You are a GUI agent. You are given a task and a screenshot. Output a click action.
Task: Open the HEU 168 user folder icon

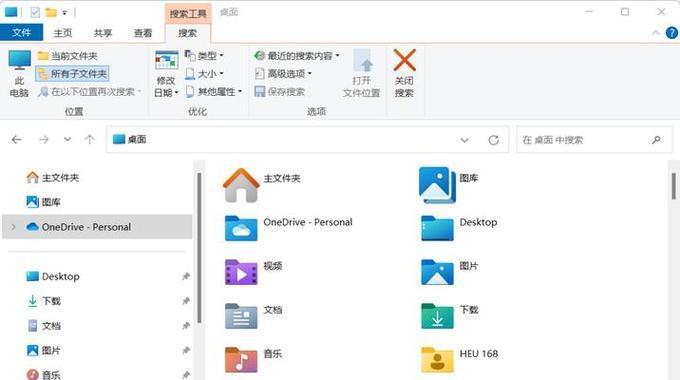pyautogui.click(x=437, y=360)
